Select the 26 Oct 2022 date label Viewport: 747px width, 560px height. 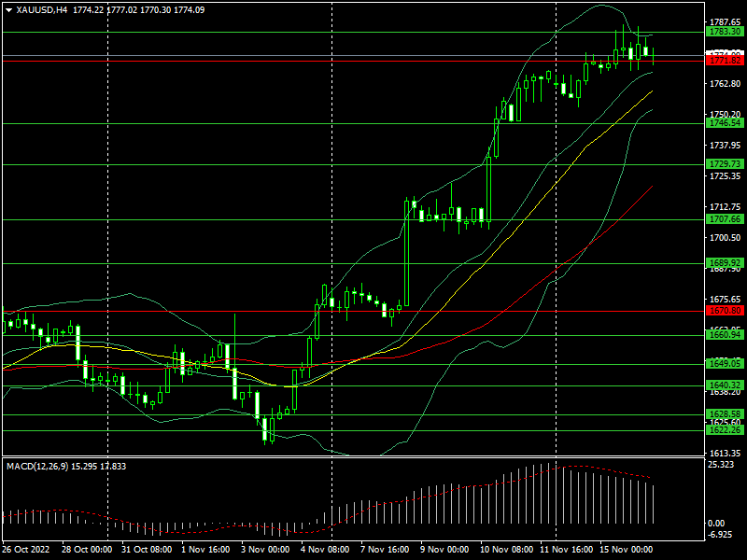pyautogui.click(x=26, y=550)
